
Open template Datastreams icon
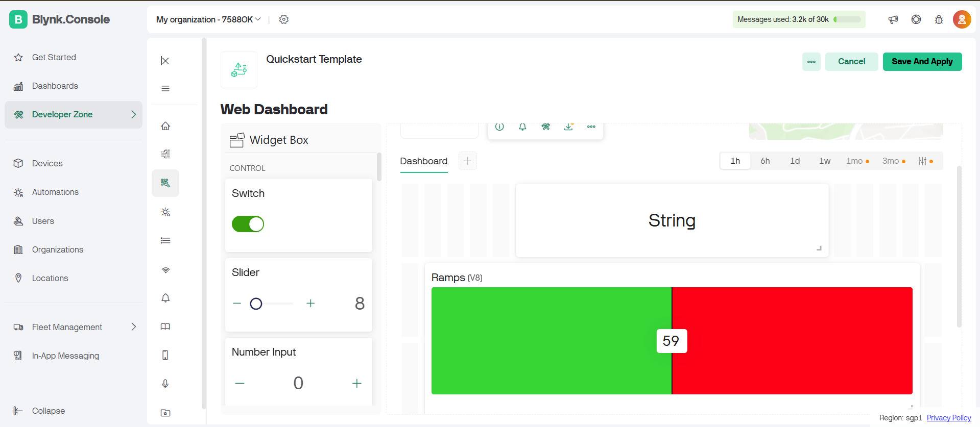pyautogui.click(x=165, y=154)
